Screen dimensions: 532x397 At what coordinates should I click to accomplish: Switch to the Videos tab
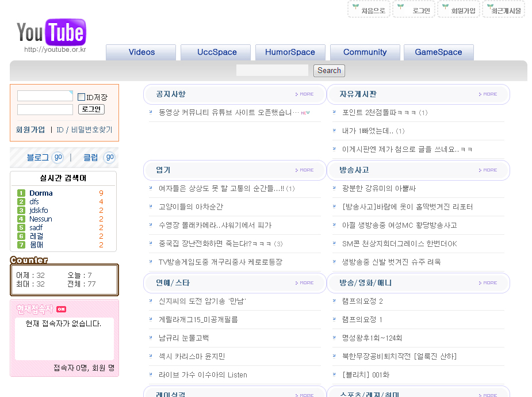(x=141, y=52)
